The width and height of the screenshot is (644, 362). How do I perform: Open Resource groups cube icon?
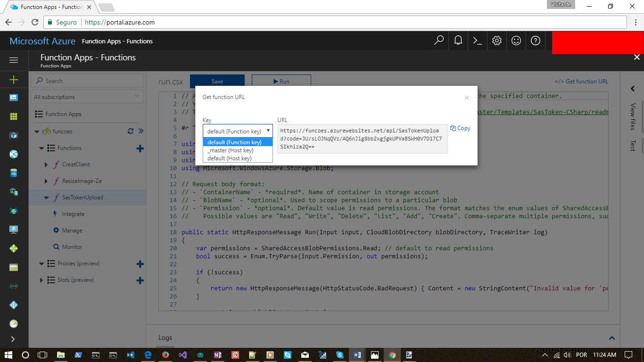click(x=14, y=135)
